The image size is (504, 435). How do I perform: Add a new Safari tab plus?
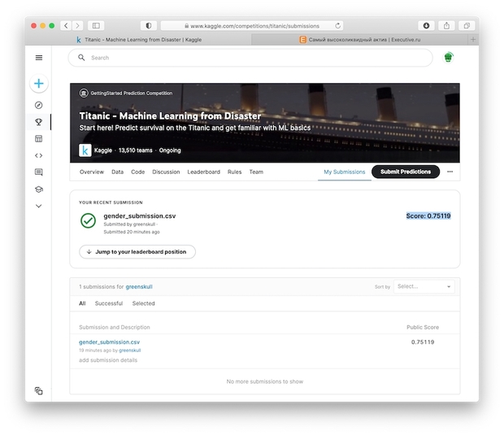pyautogui.click(x=473, y=40)
